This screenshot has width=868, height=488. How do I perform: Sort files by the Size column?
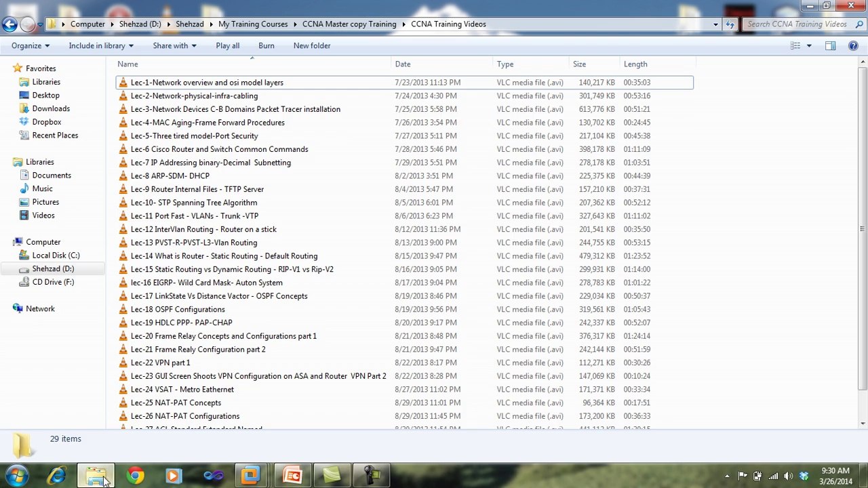[579, 64]
